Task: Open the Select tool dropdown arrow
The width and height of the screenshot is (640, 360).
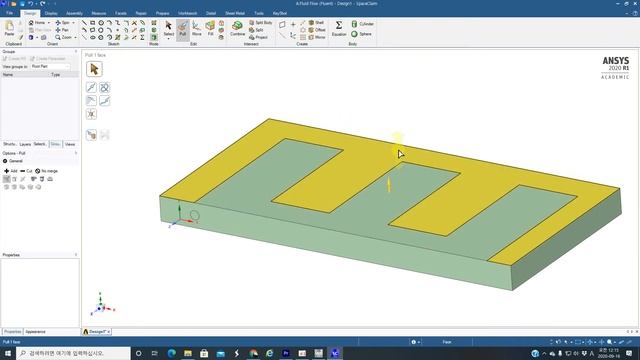Action: coord(168,39)
